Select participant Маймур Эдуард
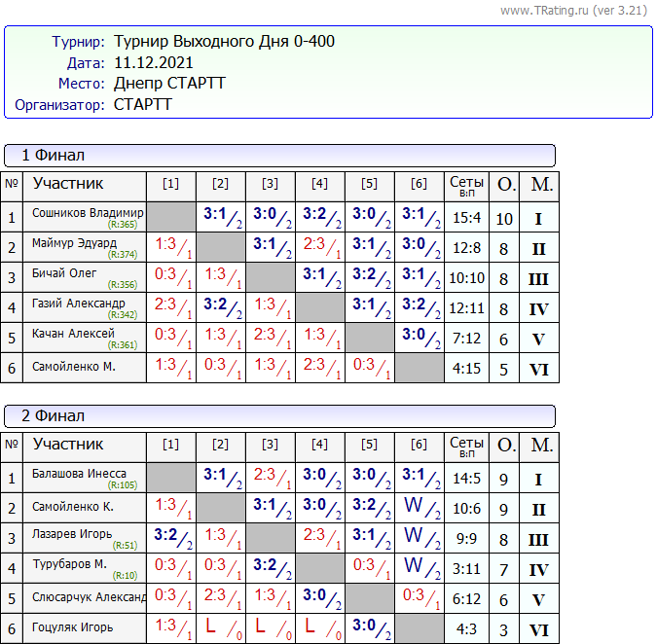Screen dimensions: 657x644 click(74, 242)
